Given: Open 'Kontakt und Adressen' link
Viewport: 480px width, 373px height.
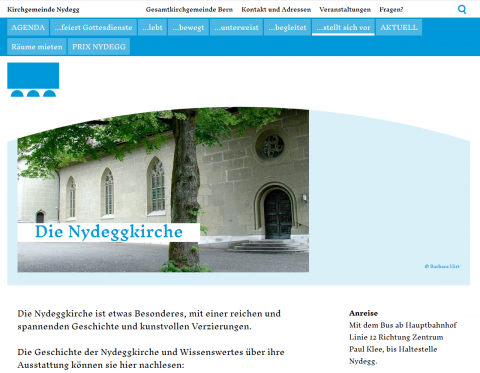Looking at the screenshot, I should click(276, 9).
